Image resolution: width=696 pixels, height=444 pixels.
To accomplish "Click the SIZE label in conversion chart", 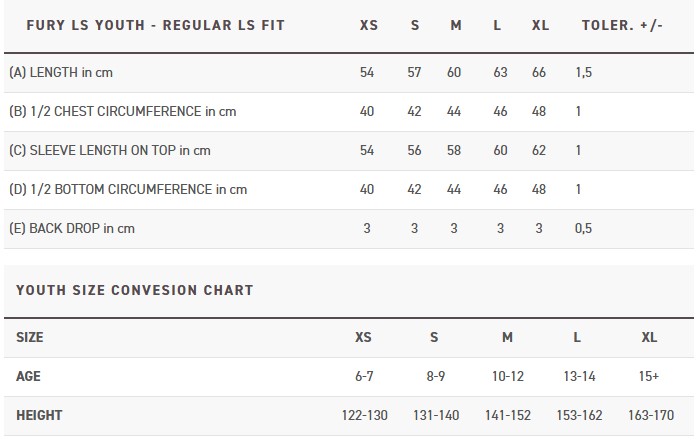I will [30, 337].
